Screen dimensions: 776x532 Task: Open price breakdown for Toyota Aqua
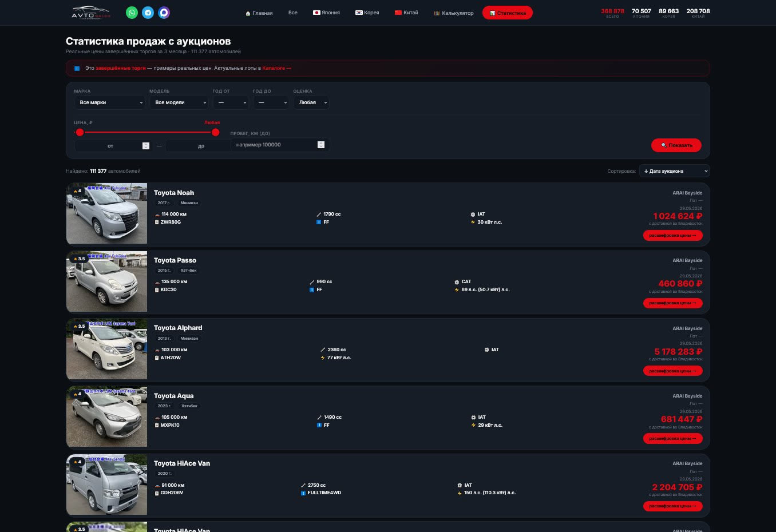pos(673,439)
